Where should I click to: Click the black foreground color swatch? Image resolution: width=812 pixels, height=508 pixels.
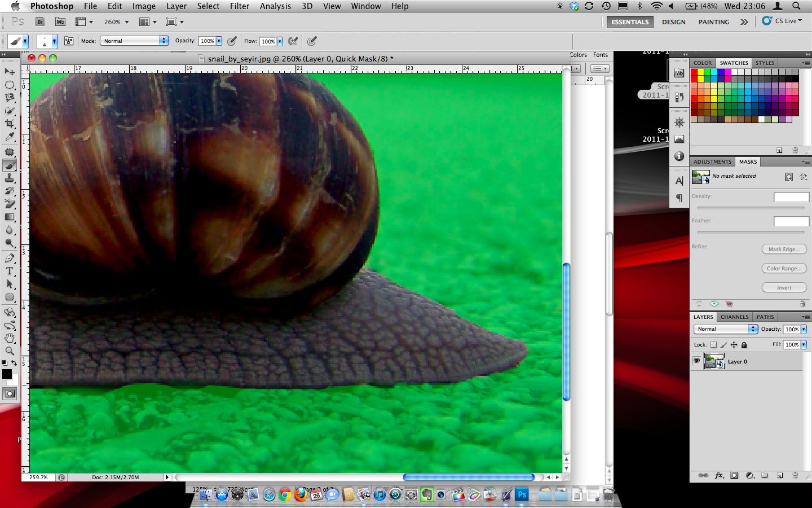point(7,374)
